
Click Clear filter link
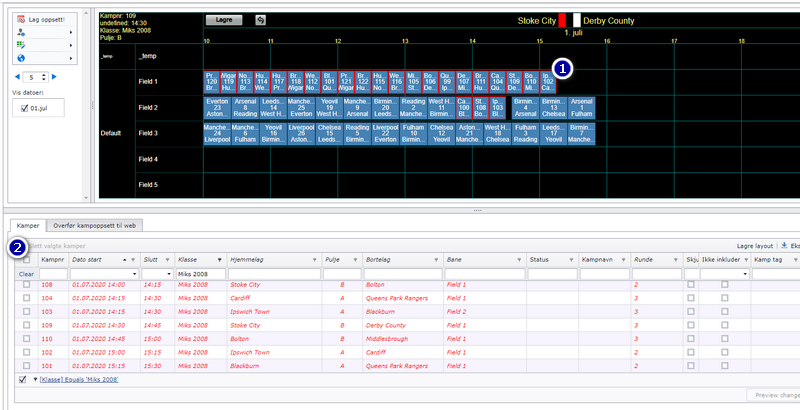pyautogui.click(x=27, y=274)
